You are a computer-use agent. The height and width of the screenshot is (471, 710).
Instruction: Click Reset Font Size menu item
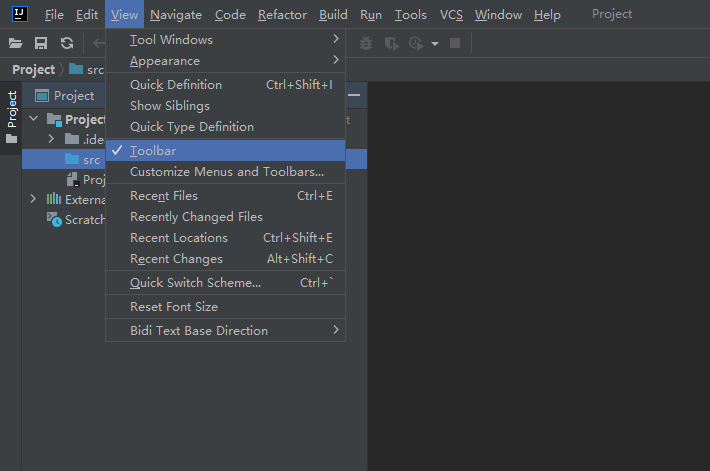pos(174,307)
